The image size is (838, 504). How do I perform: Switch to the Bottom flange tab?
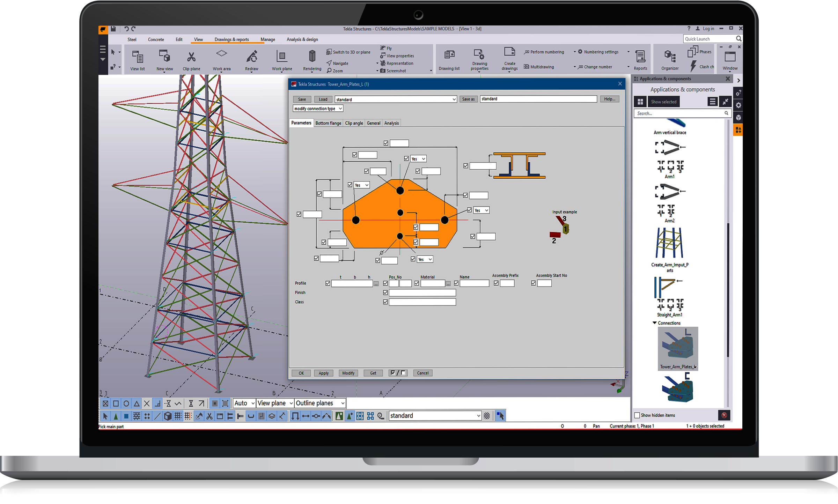(x=328, y=123)
